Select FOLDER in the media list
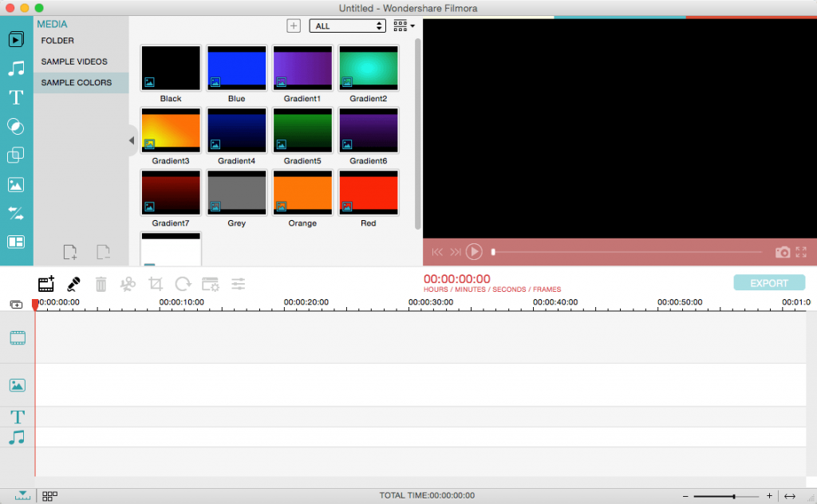Viewport: 817px width, 504px height. pos(57,41)
